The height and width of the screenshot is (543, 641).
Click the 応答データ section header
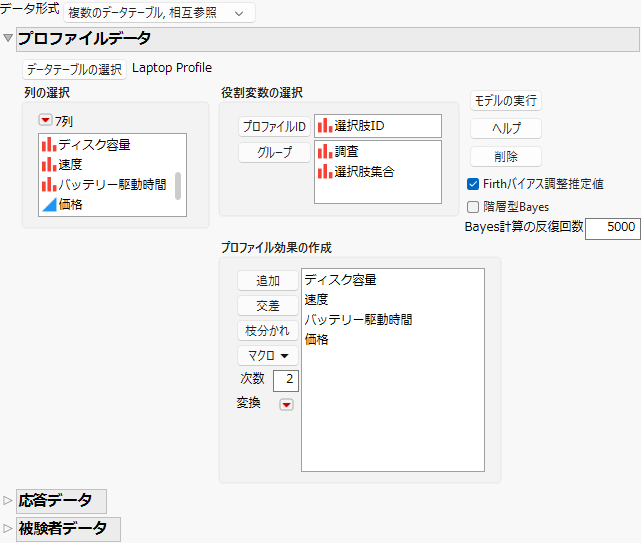tap(61, 501)
